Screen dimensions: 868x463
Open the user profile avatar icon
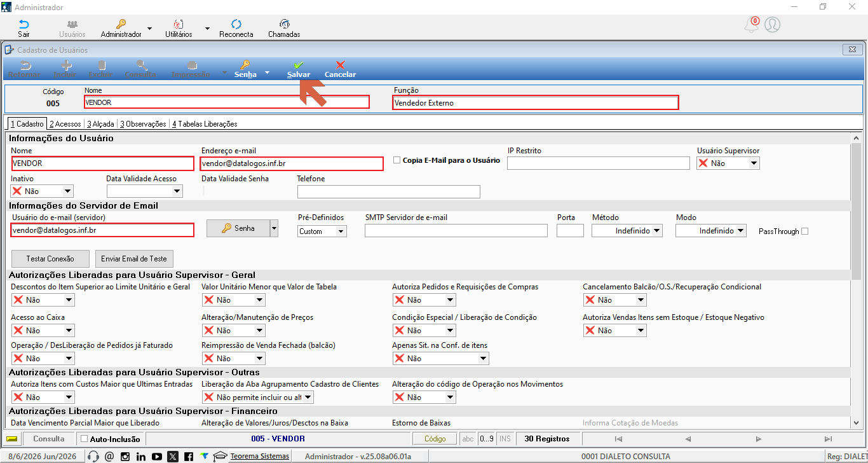pyautogui.click(x=773, y=25)
